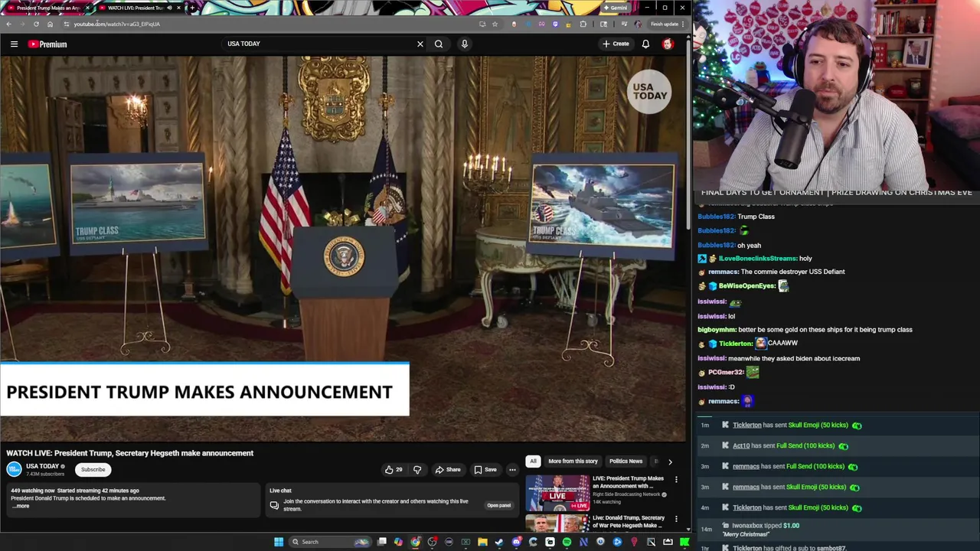Screen dimensions: 980x551
Task: Open more actions ellipsis under video
Action: click(x=512, y=470)
